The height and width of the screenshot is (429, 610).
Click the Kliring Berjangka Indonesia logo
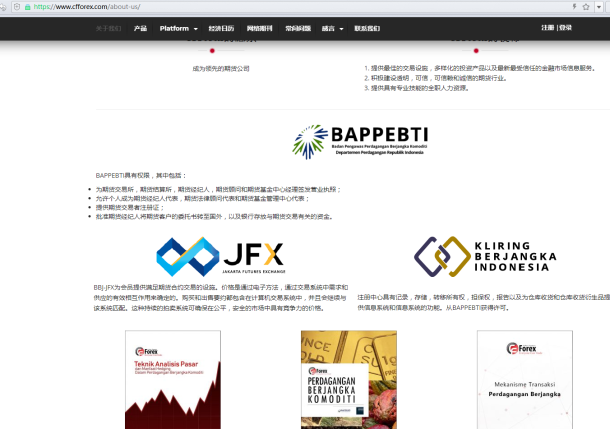(486, 256)
